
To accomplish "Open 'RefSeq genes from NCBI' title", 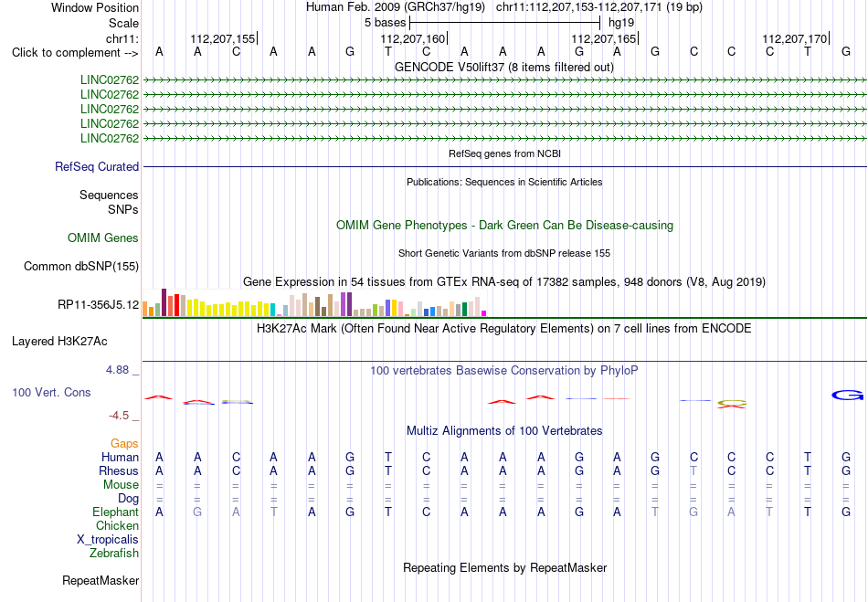I will point(505,153).
